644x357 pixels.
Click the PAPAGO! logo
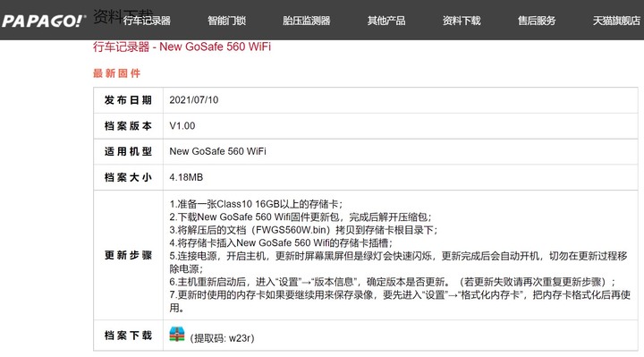44,21
